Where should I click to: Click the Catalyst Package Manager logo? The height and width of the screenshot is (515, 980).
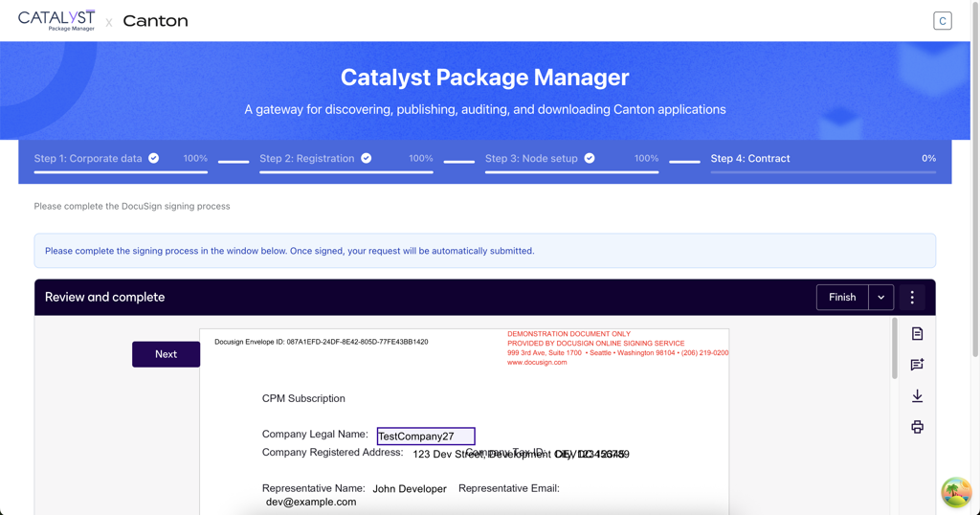(x=56, y=20)
